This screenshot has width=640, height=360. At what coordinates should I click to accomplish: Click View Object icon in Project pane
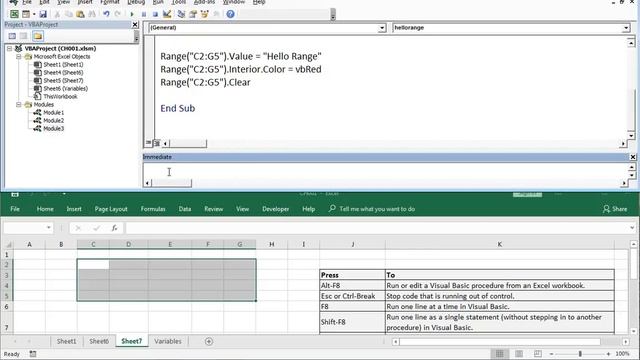(x=24, y=36)
